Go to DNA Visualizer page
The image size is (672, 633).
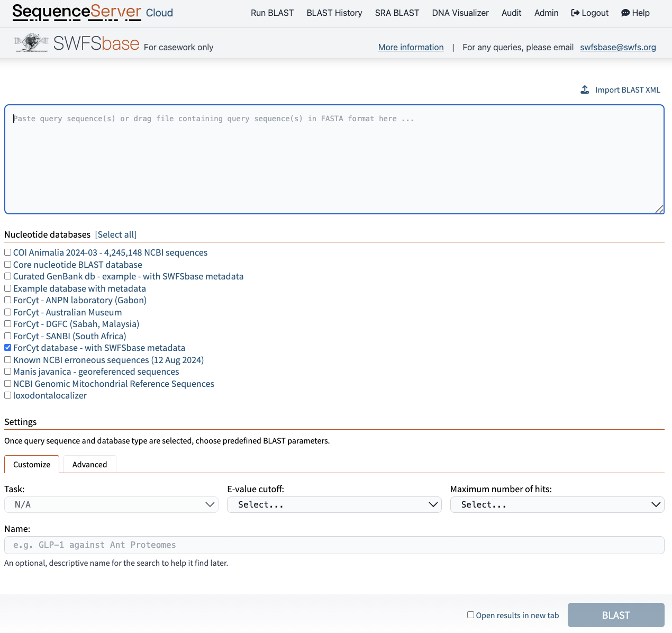[x=460, y=13]
